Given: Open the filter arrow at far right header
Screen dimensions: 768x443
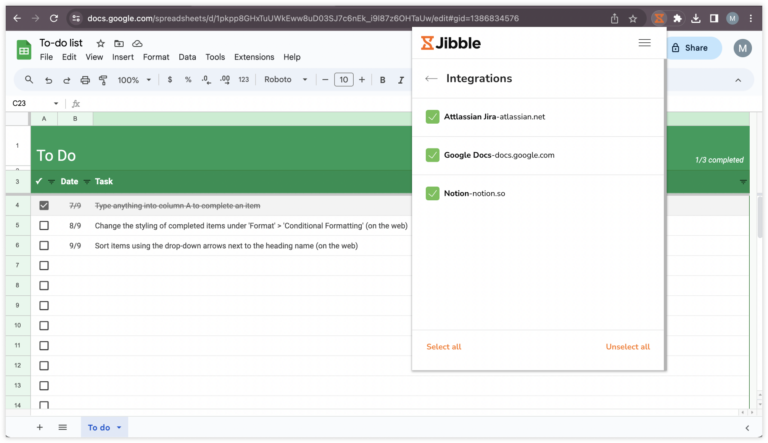Looking at the screenshot, I should click(743, 182).
